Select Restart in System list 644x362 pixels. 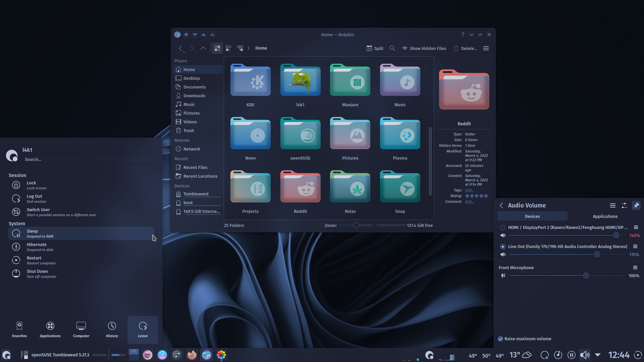(81, 260)
